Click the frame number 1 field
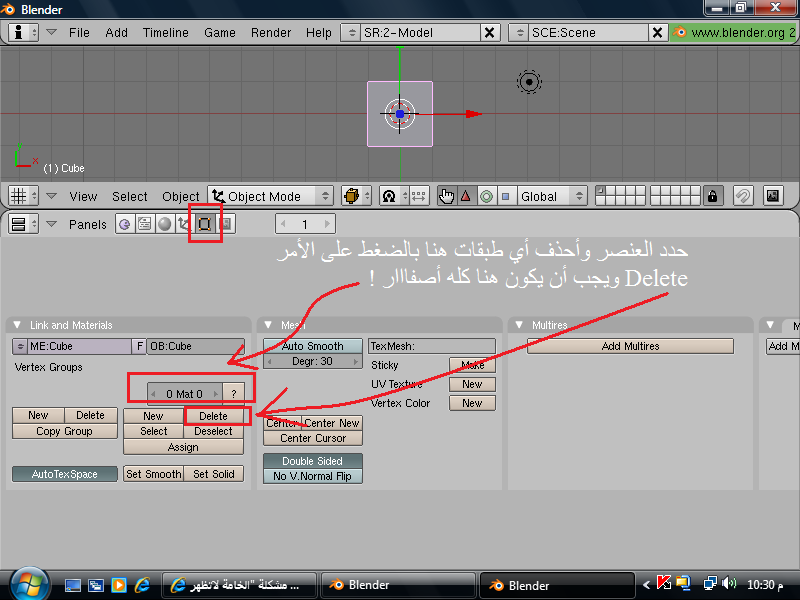The height and width of the screenshot is (600, 800). tap(305, 224)
